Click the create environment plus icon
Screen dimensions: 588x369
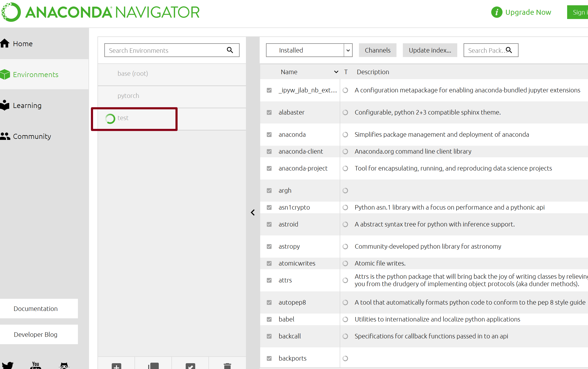pyautogui.click(x=116, y=366)
